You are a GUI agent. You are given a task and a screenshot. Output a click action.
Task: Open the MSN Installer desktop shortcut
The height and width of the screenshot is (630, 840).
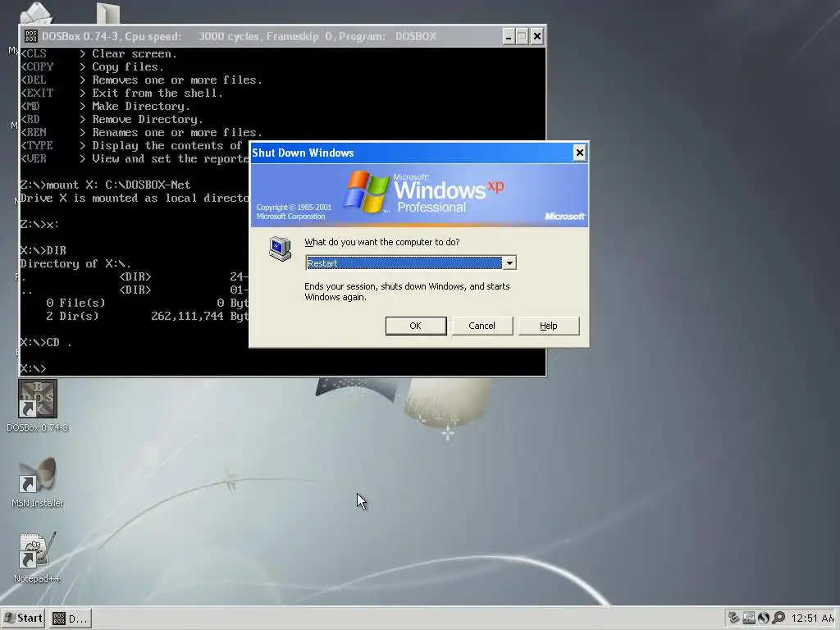[38, 482]
